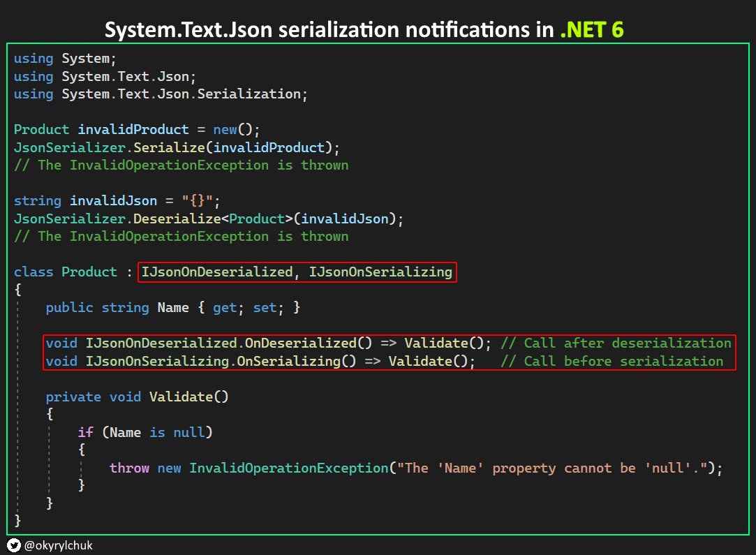Click 'IJsonOnSerializing' in class declaration
The image size is (756, 555).
tap(380, 272)
